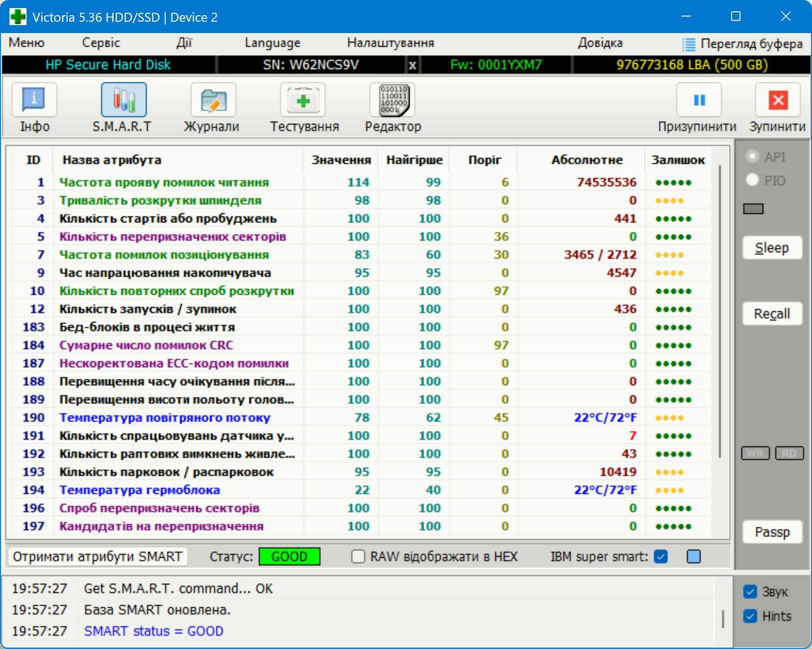Open the Language menu
812x649 pixels.
pos(273,43)
